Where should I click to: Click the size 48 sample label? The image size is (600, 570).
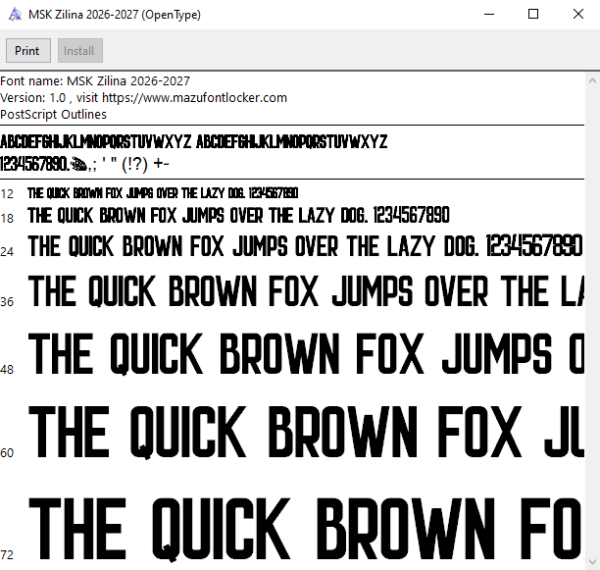[7, 370]
